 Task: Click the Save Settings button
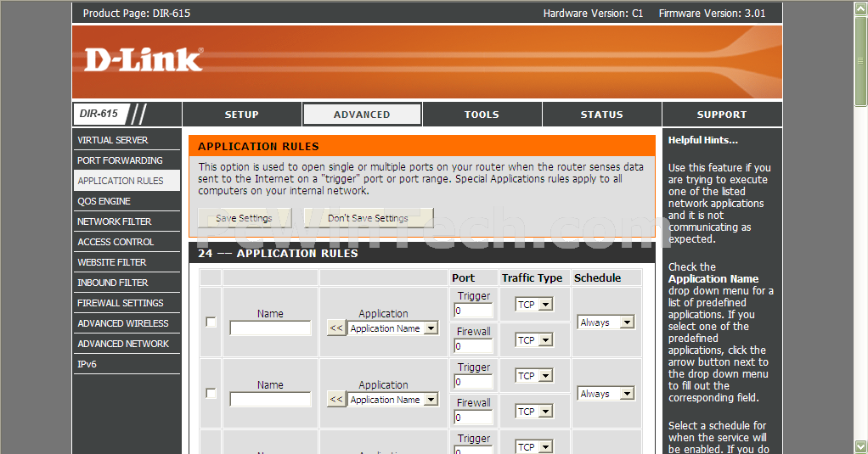tap(244, 218)
